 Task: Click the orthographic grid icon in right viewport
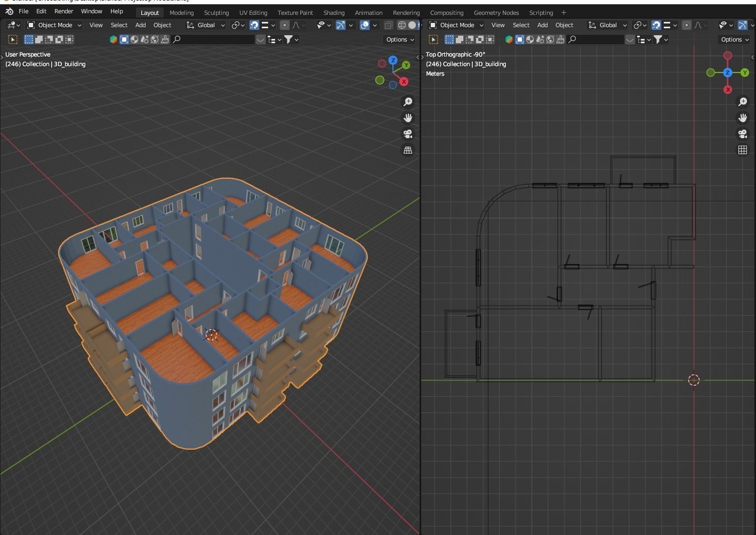tap(743, 150)
